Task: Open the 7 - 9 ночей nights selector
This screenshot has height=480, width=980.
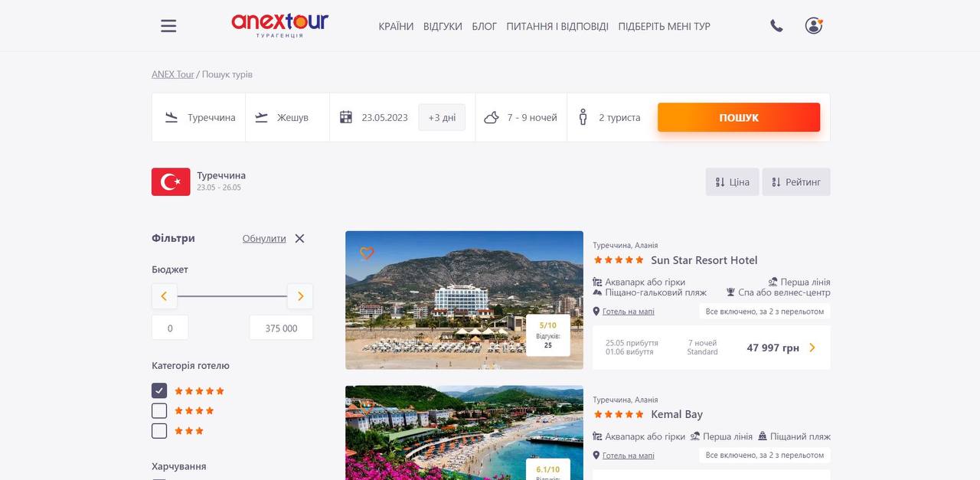Action: (521, 117)
